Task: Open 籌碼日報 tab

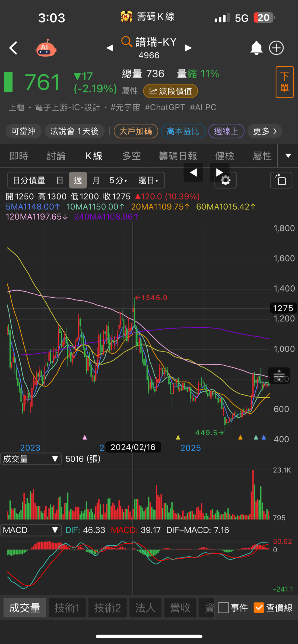Action: click(x=178, y=156)
